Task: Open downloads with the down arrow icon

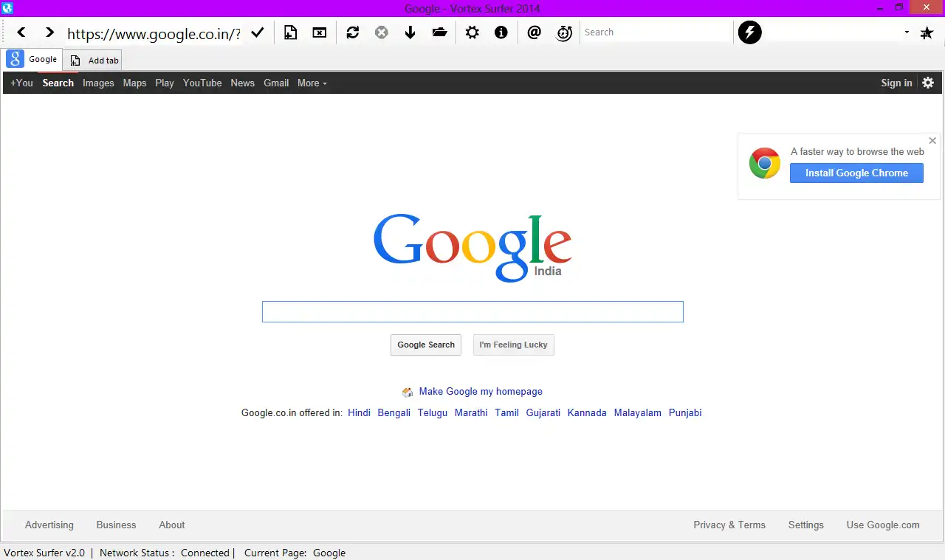Action: tap(410, 32)
